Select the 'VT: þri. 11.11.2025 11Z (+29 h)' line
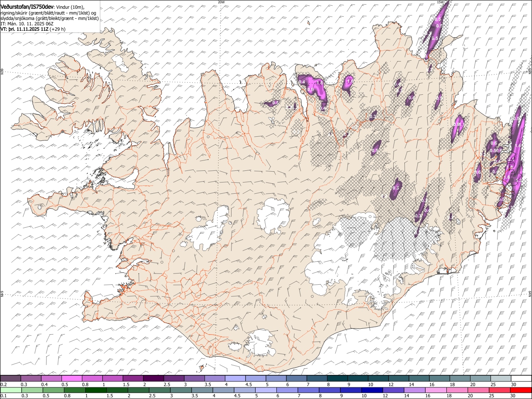 point(33,30)
